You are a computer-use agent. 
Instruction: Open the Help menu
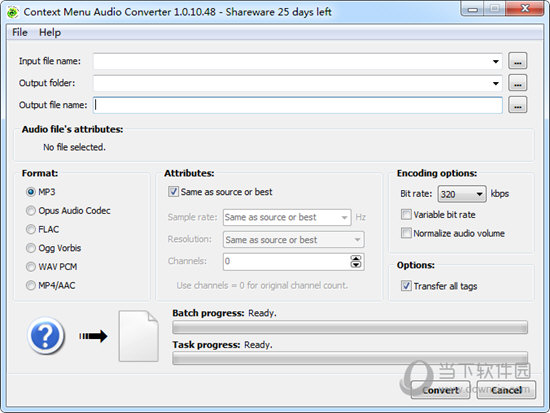coord(50,33)
